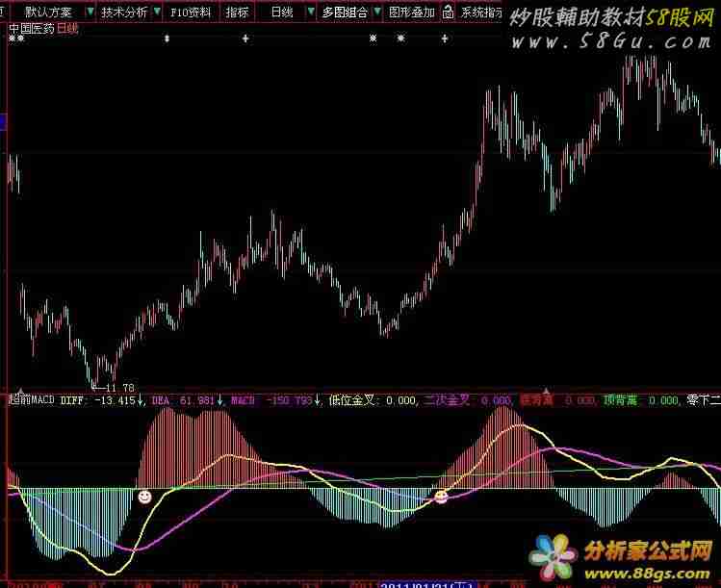Click the plus marker right of the asterisks
The height and width of the screenshot is (588, 721).
coord(445,38)
